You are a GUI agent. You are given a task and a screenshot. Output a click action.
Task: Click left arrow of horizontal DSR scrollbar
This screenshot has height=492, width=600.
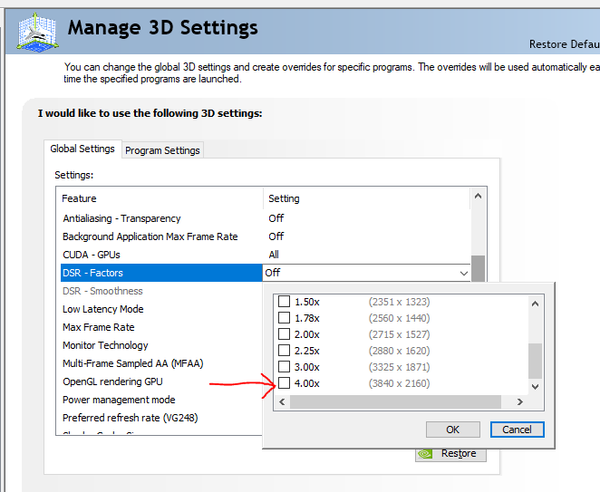pos(282,402)
